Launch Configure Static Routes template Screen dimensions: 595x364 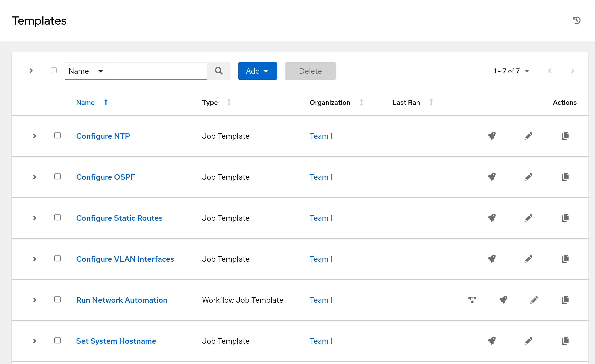pos(492,218)
